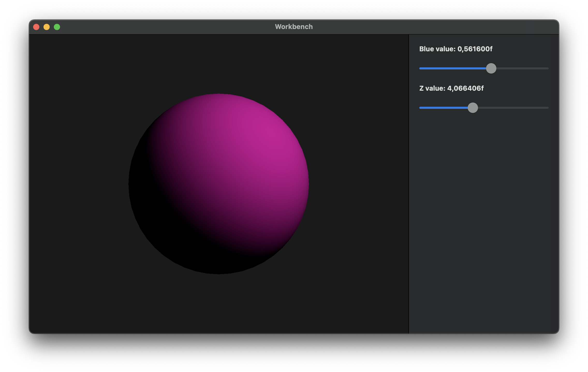Minimize the window with yellow button
This screenshot has height=372, width=588.
[47, 27]
